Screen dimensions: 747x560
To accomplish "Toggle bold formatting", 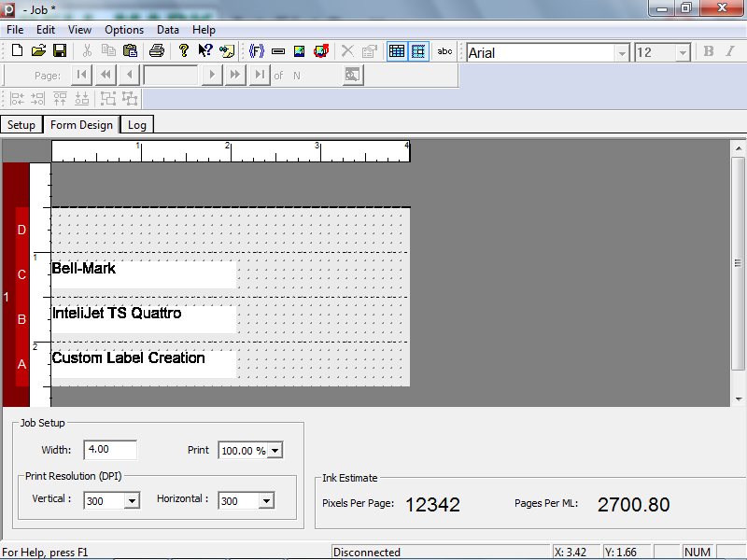I will pos(709,51).
